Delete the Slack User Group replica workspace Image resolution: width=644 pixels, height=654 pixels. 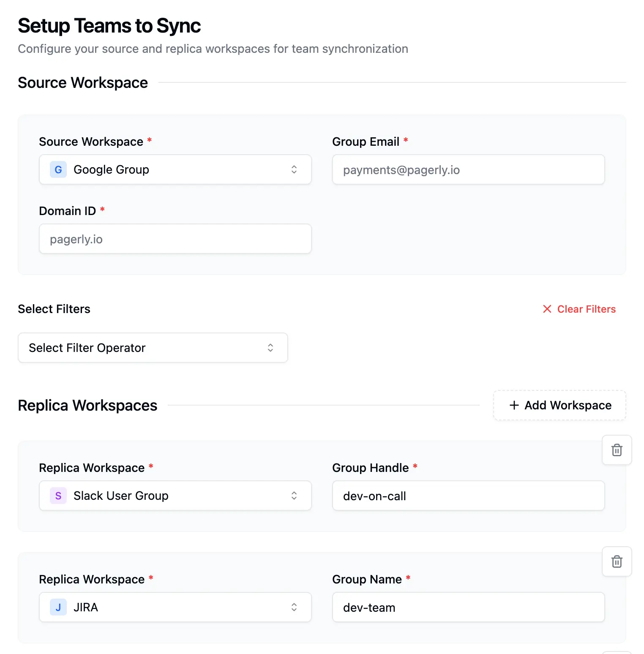617,450
